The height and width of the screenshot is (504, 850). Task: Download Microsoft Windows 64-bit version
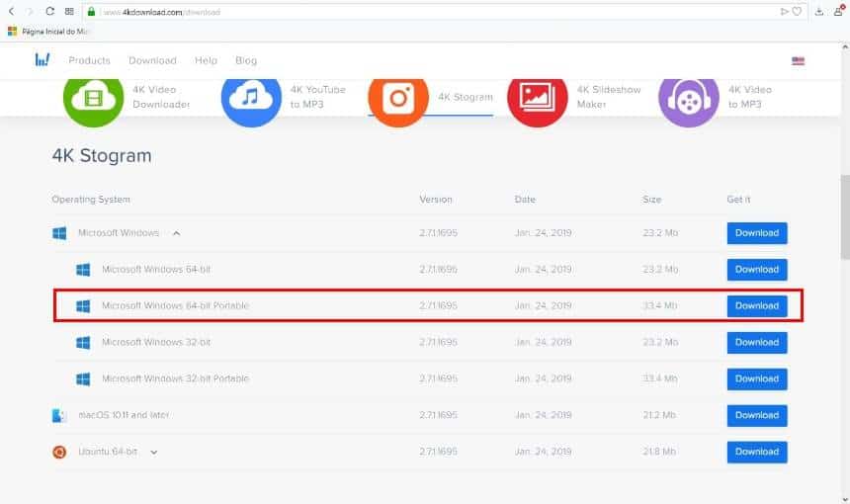click(757, 270)
